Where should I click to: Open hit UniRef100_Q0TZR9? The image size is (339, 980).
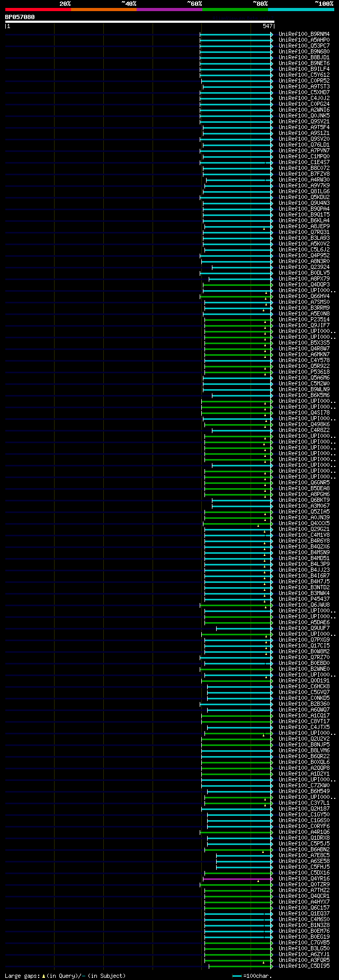[304, 884]
